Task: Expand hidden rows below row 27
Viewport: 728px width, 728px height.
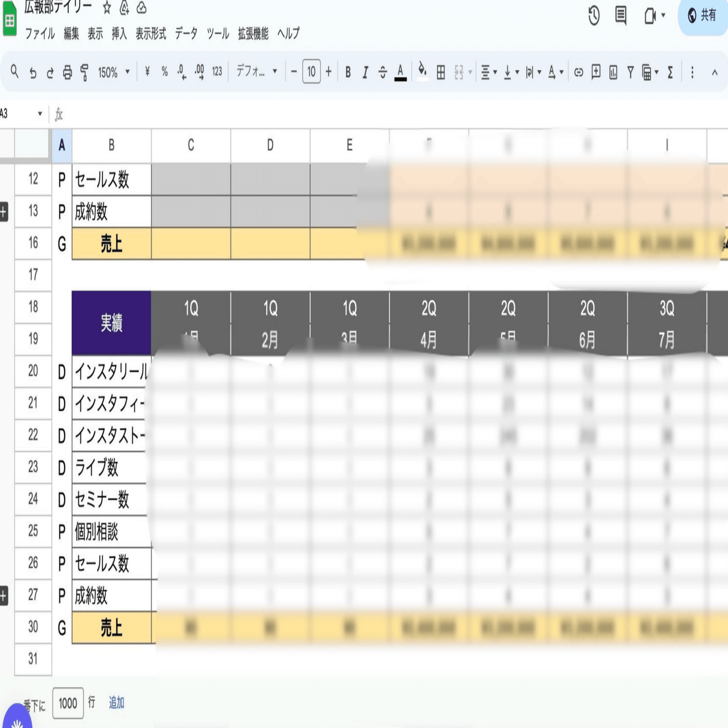Action: click(x=4, y=596)
